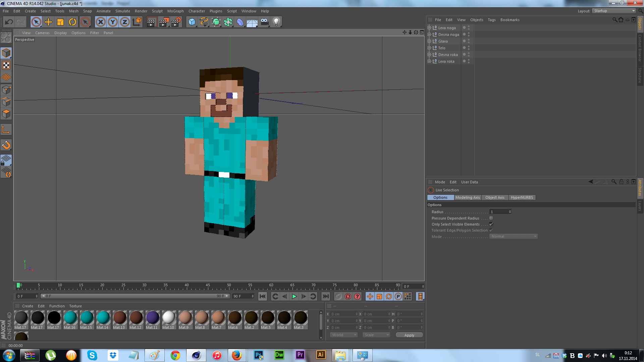This screenshot has height=362, width=644.
Task: Switch to the Object Axis tab
Action: (x=495, y=197)
